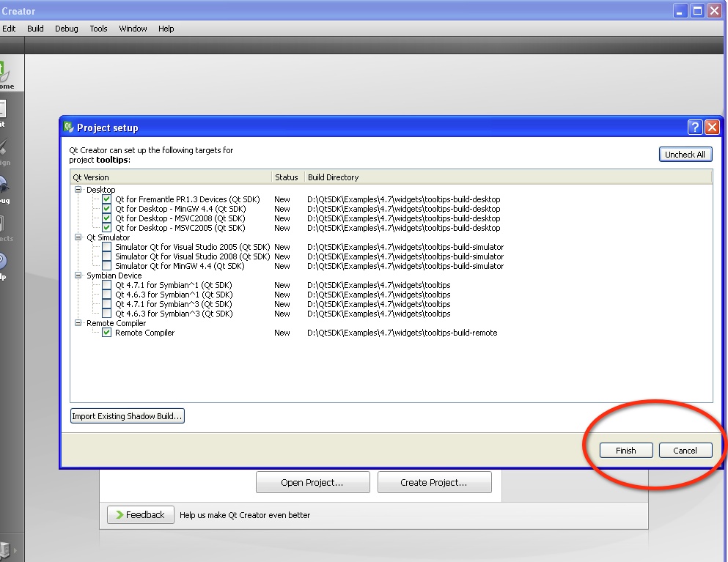The width and height of the screenshot is (728, 562).
Task: Click the Uncheck All button
Action: [x=685, y=155]
